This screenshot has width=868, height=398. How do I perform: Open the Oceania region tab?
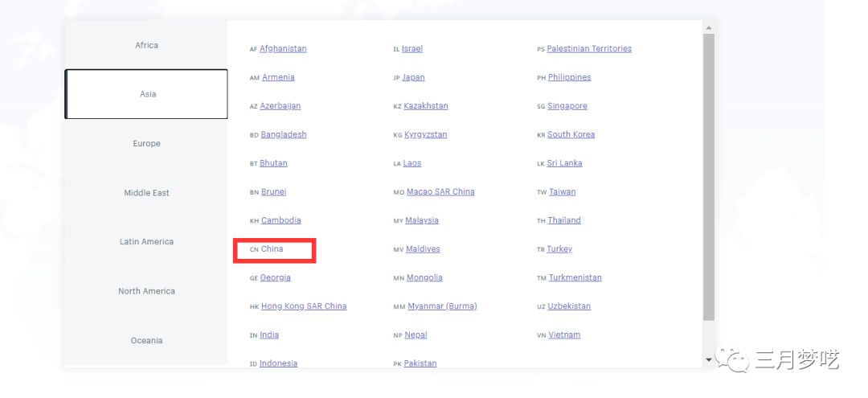click(146, 341)
